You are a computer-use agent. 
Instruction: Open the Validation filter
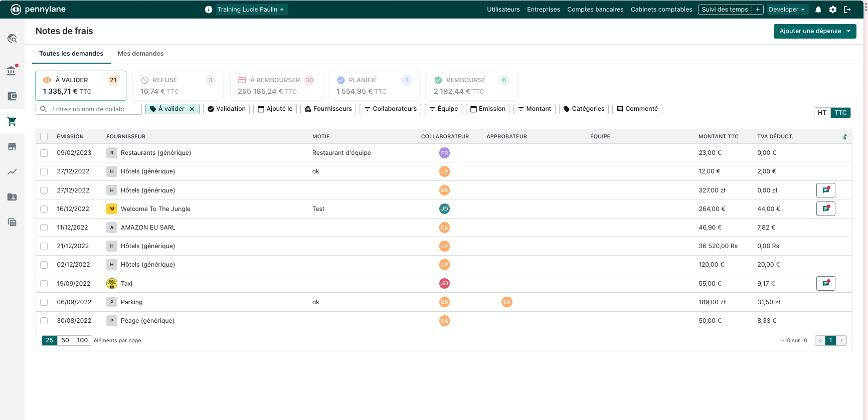[227, 109]
